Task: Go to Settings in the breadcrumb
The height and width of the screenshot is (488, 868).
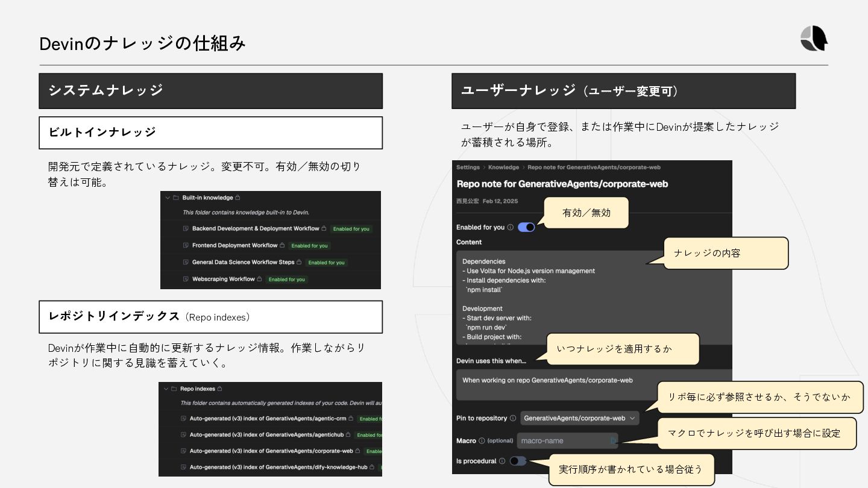Action: (468, 167)
